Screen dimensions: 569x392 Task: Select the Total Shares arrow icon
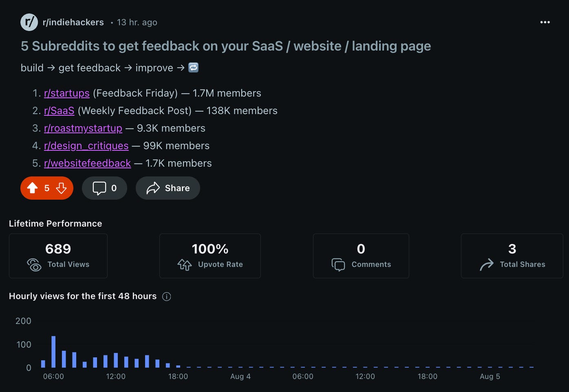point(487,264)
